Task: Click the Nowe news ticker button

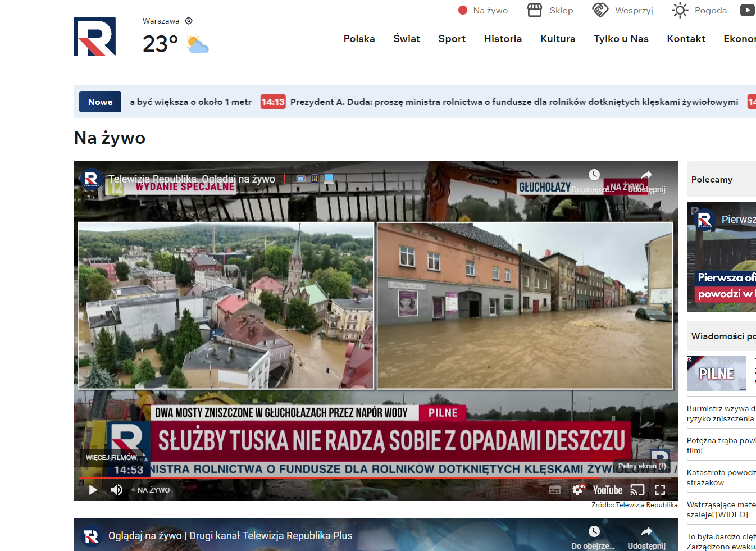Action: pos(100,102)
